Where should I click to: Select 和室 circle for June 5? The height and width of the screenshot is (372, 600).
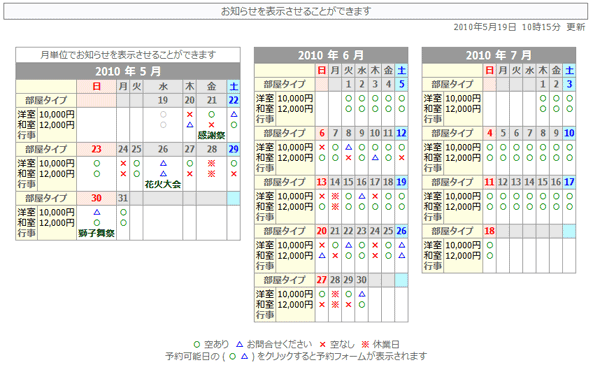pos(401,109)
